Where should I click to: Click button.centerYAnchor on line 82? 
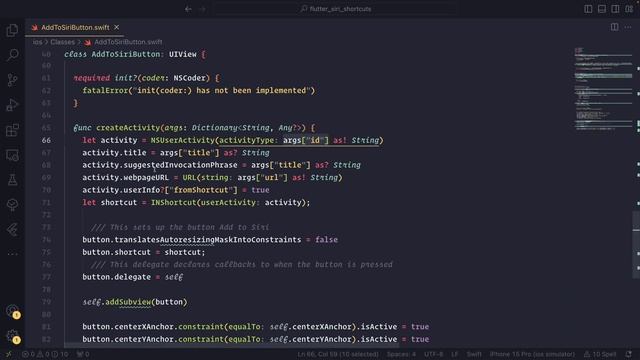(x=128, y=340)
